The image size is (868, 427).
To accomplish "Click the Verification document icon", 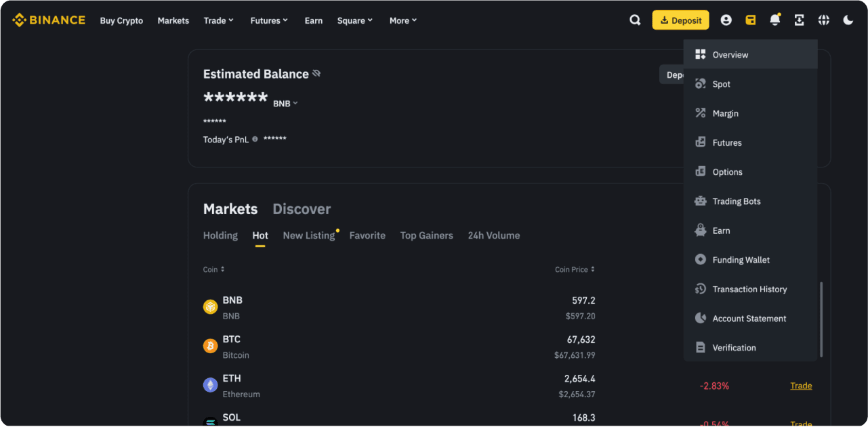I will pos(701,348).
